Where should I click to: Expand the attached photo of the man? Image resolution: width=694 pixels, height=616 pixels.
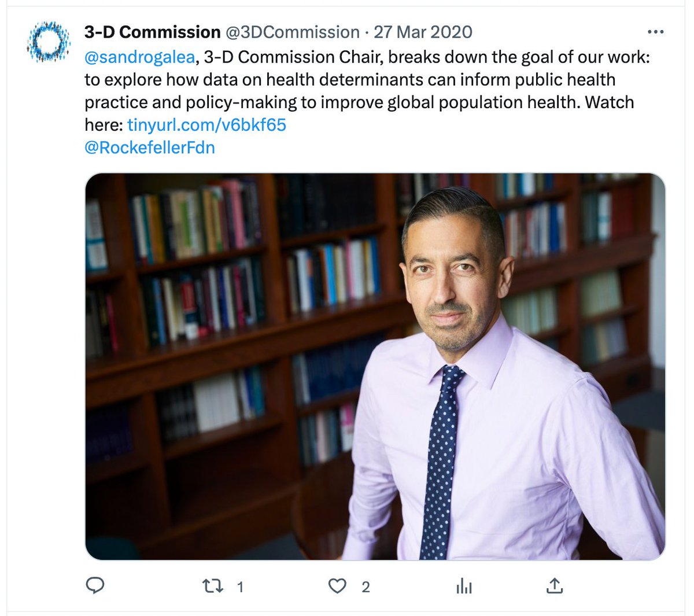pos(375,367)
